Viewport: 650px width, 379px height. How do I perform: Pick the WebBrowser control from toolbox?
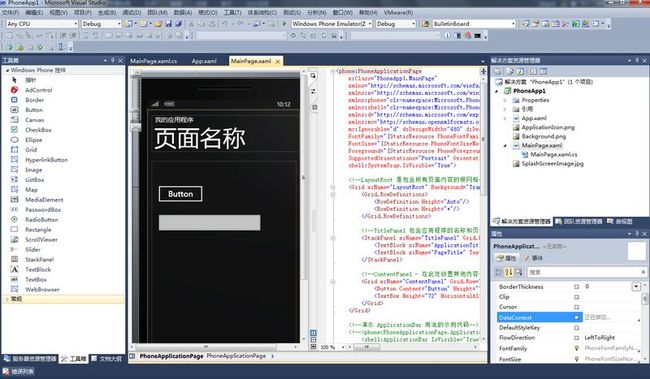click(x=42, y=289)
